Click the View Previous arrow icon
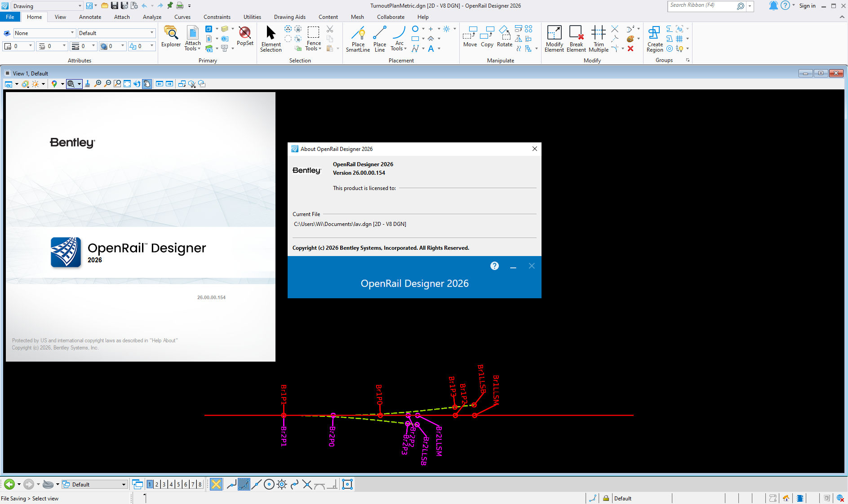848x504 pixels. click(160, 84)
